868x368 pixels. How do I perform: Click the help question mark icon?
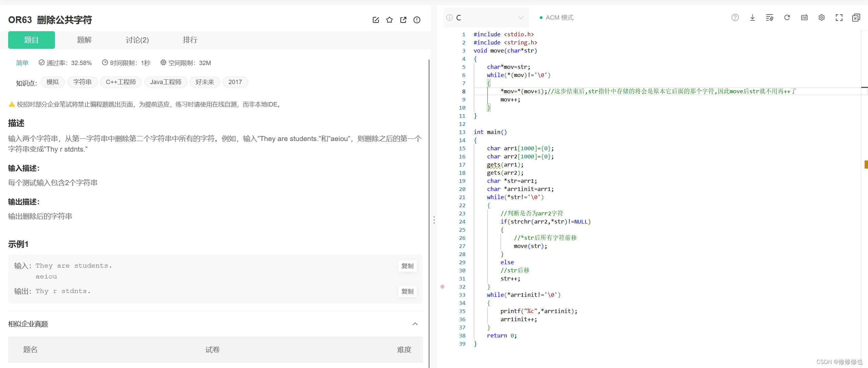pyautogui.click(x=735, y=18)
